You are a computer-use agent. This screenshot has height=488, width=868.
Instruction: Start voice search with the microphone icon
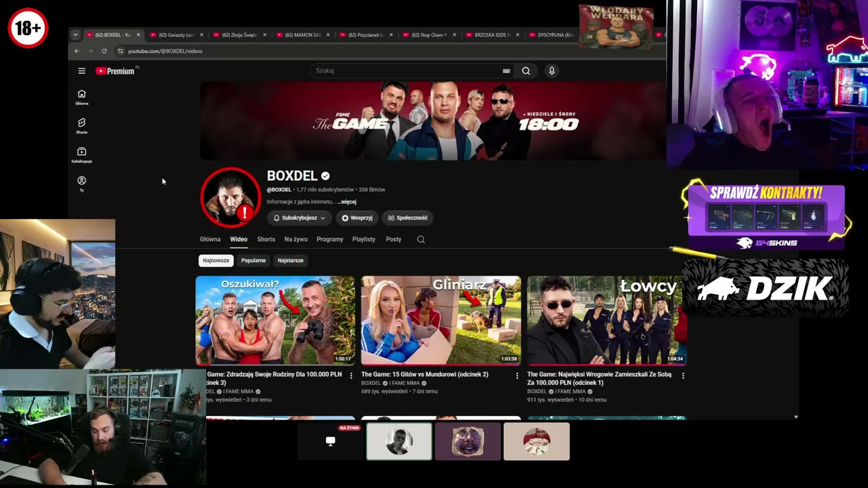(551, 70)
